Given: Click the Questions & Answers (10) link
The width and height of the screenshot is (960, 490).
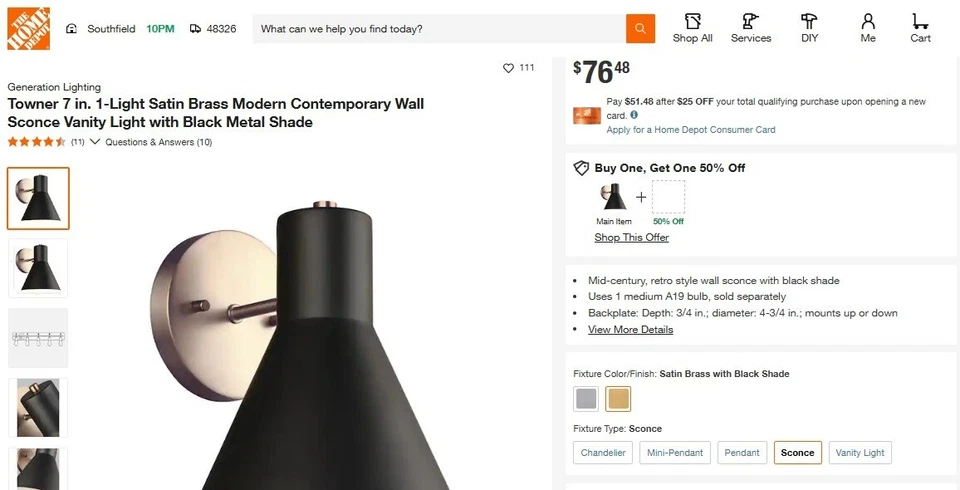Looking at the screenshot, I should pos(158,142).
